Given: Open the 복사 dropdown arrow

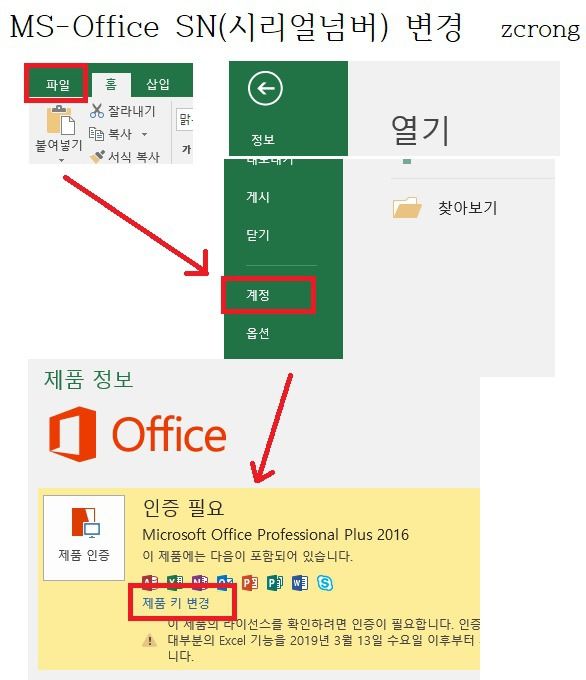Looking at the screenshot, I should (x=144, y=134).
